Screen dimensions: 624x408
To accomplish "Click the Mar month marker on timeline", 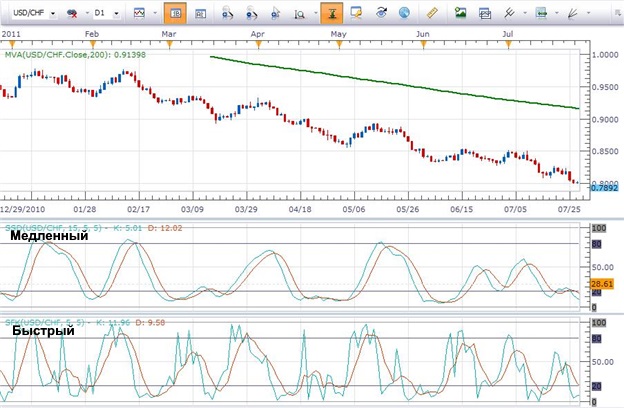I will 169,34.
